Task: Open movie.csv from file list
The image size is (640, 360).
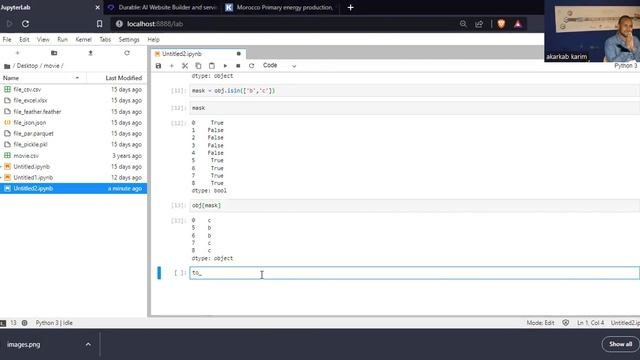Action: (x=73, y=156)
